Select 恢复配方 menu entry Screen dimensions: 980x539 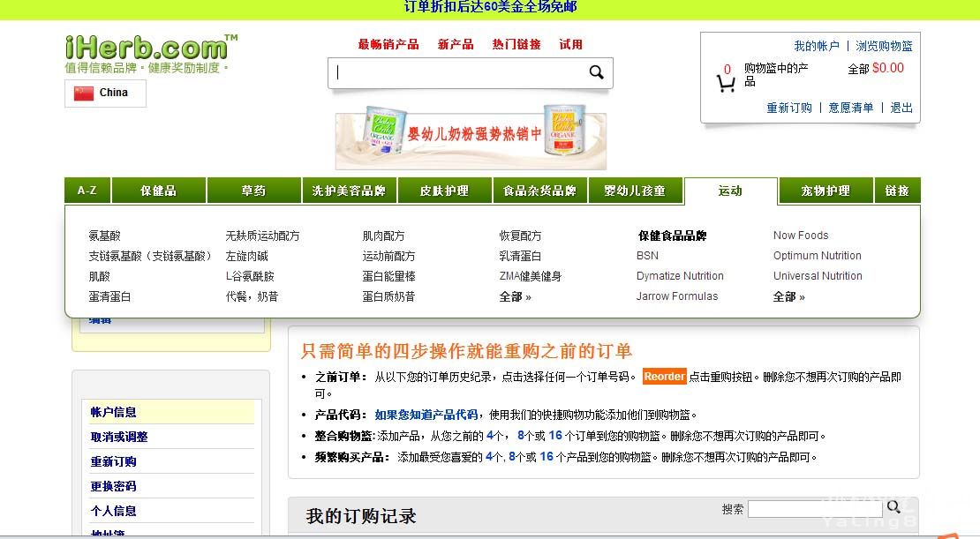520,236
